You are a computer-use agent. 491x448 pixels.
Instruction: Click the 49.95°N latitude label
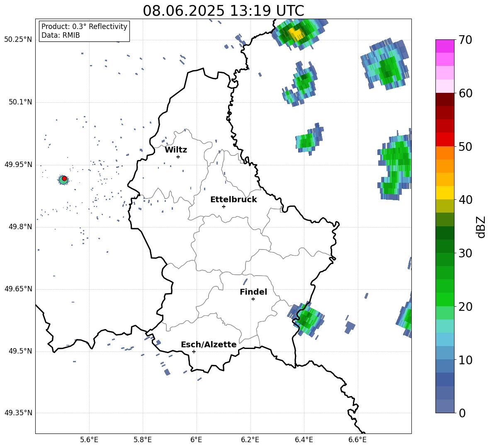pos(18,165)
